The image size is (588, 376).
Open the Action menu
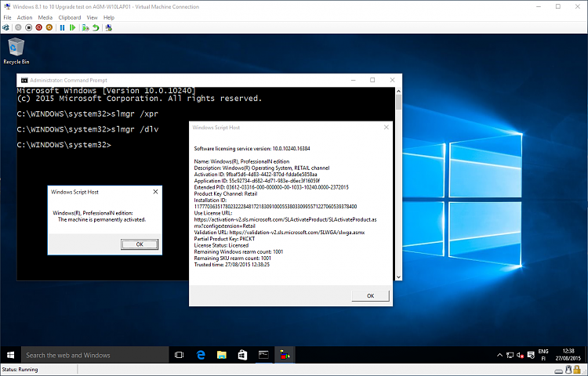[x=24, y=17]
